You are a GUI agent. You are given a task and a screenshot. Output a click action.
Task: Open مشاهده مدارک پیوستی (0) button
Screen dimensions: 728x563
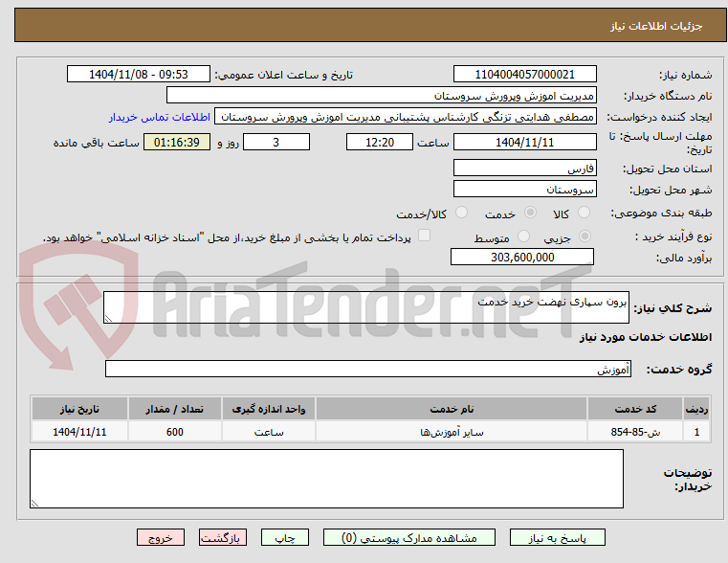coord(409,537)
